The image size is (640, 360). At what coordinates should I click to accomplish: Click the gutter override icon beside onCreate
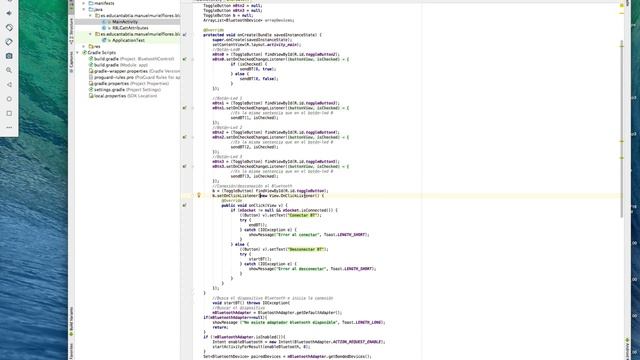[184, 35]
